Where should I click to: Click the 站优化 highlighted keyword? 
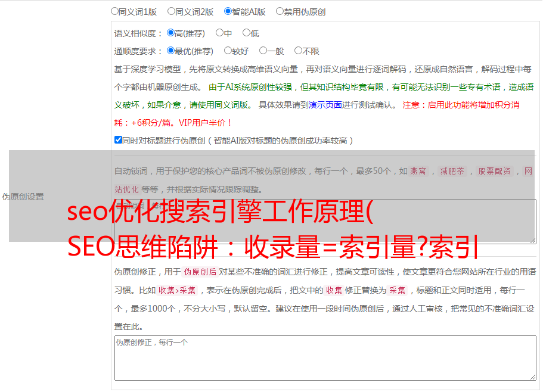126,189
